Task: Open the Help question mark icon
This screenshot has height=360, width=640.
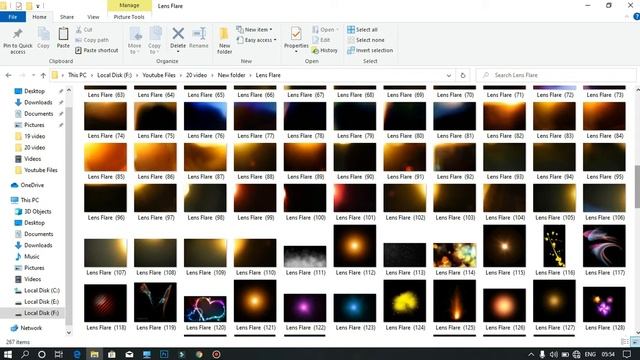Action: (636, 17)
